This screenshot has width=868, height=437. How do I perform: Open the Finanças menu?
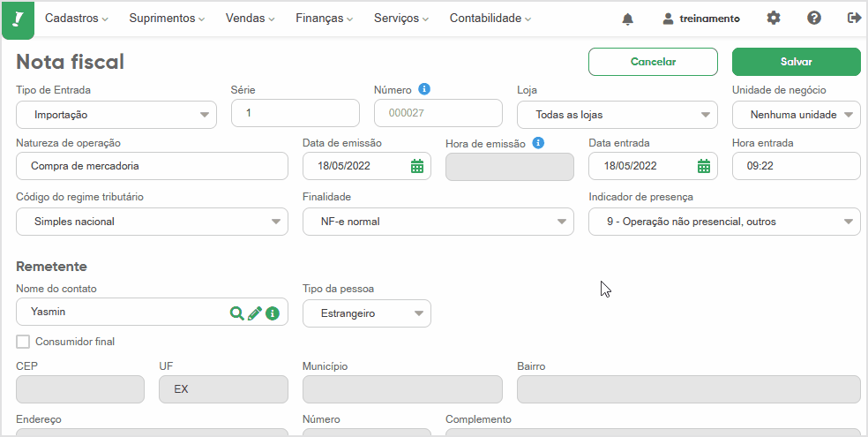click(x=325, y=19)
